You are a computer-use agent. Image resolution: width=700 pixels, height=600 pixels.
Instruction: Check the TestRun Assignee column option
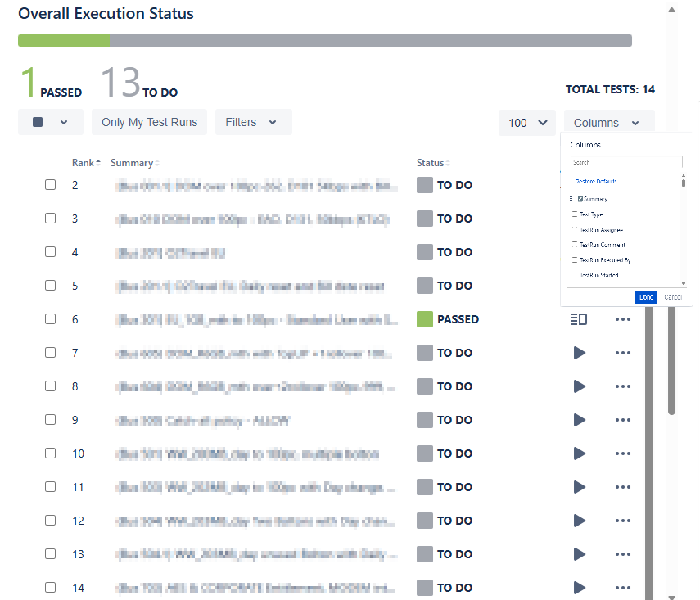[x=576, y=230]
